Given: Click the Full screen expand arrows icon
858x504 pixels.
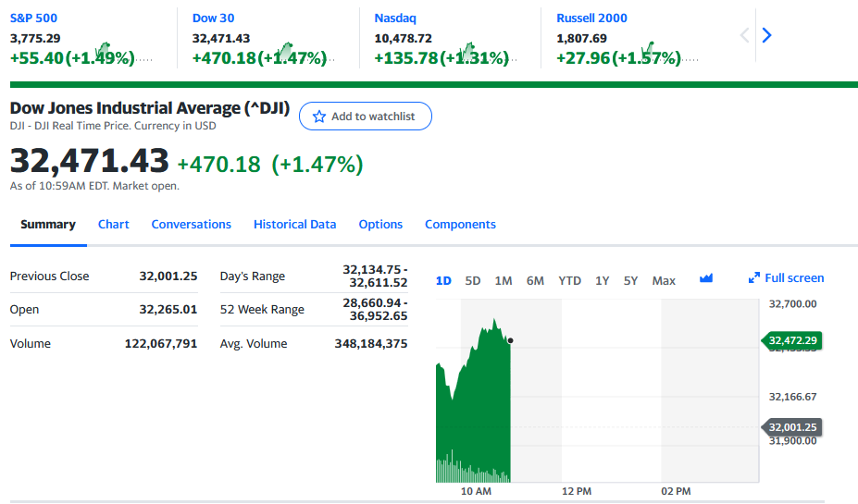Looking at the screenshot, I should tap(754, 277).
